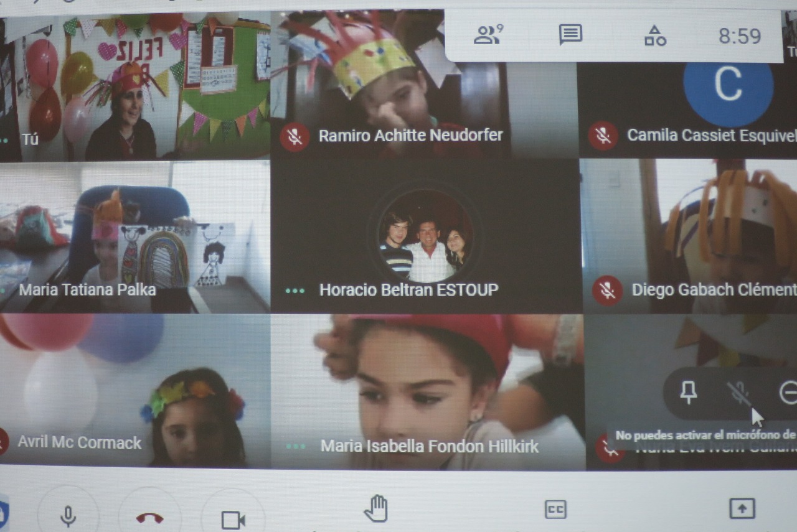Toggle your microphone in bottom bar
The width and height of the screenshot is (797, 532).
coord(68,516)
